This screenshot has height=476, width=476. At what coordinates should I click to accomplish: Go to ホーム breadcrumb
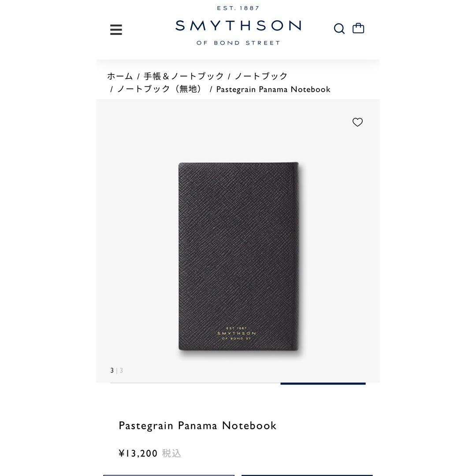pyautogui.click(x=120, y=76)
